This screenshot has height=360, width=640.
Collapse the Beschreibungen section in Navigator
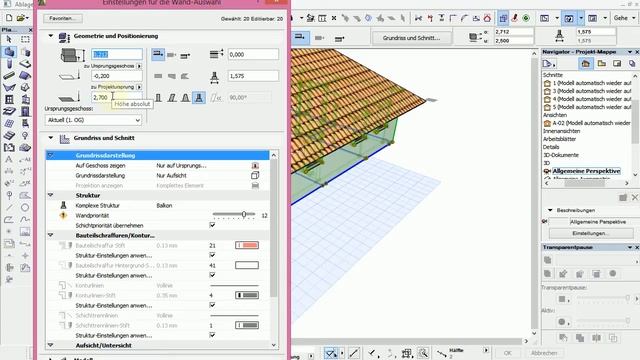pyautogui.click(x=550, y=210)
